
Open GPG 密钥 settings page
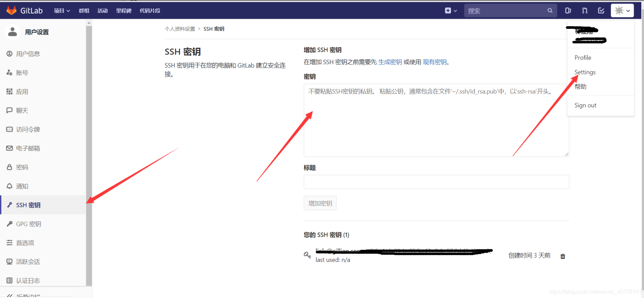click(29, 224)
